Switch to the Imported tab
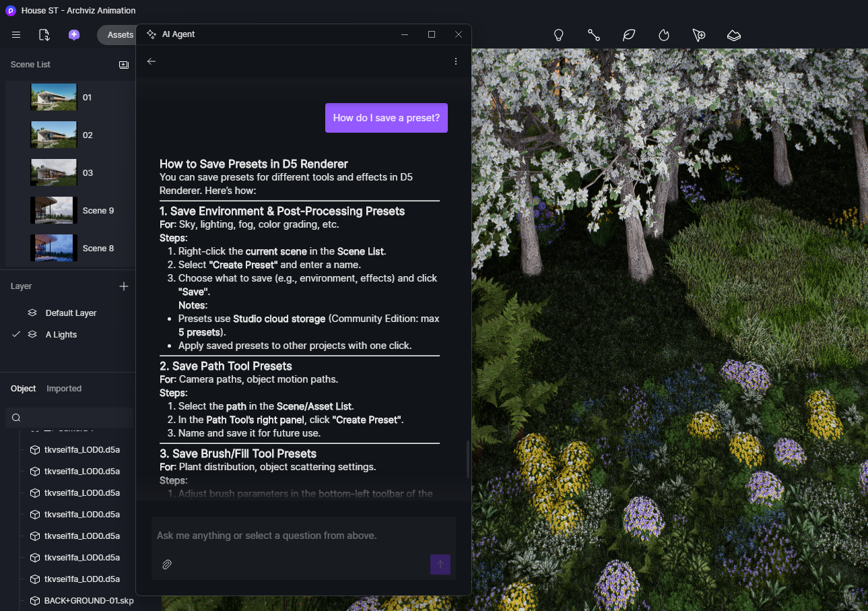Screen dimensions: 868x611 pyautogui.click(x=64, y=389)
